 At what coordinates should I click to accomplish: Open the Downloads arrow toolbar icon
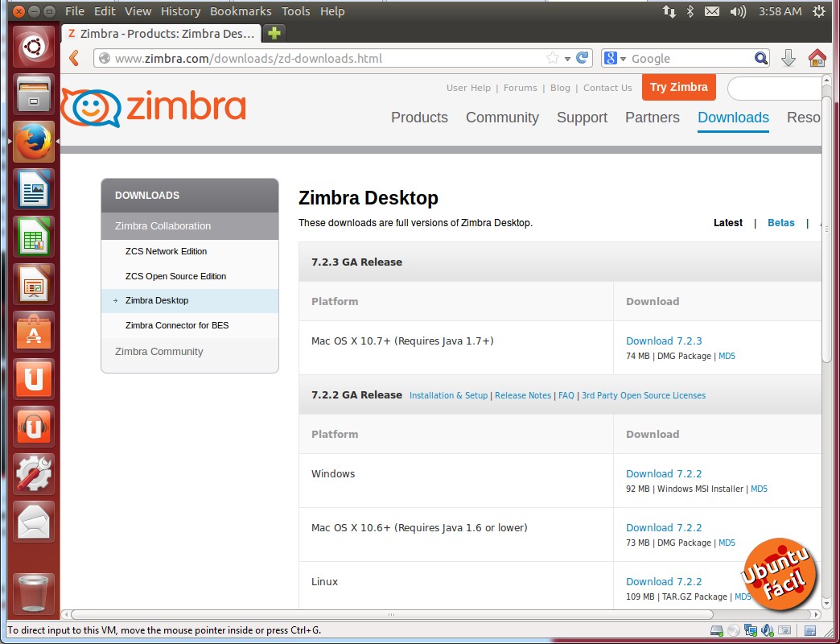click(788, 58)
